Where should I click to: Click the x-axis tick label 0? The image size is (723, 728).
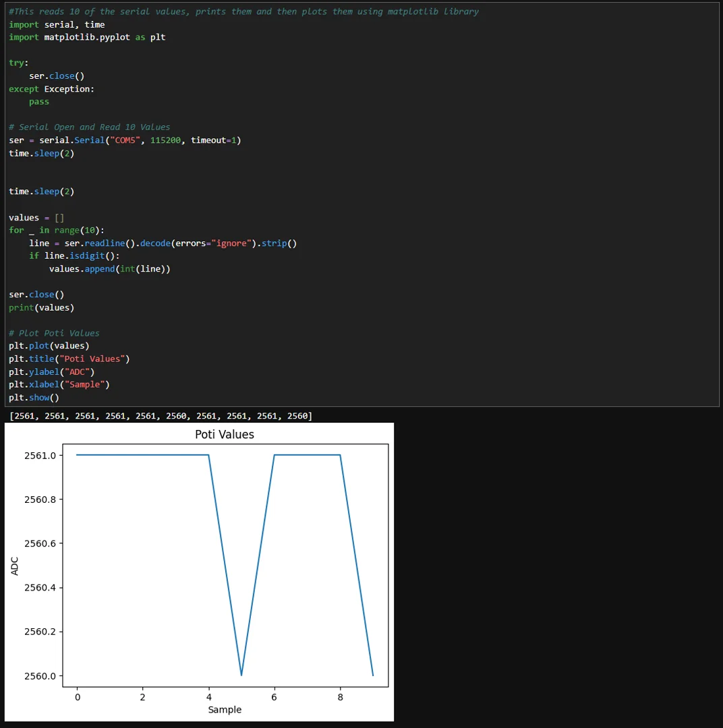point(78,698)
